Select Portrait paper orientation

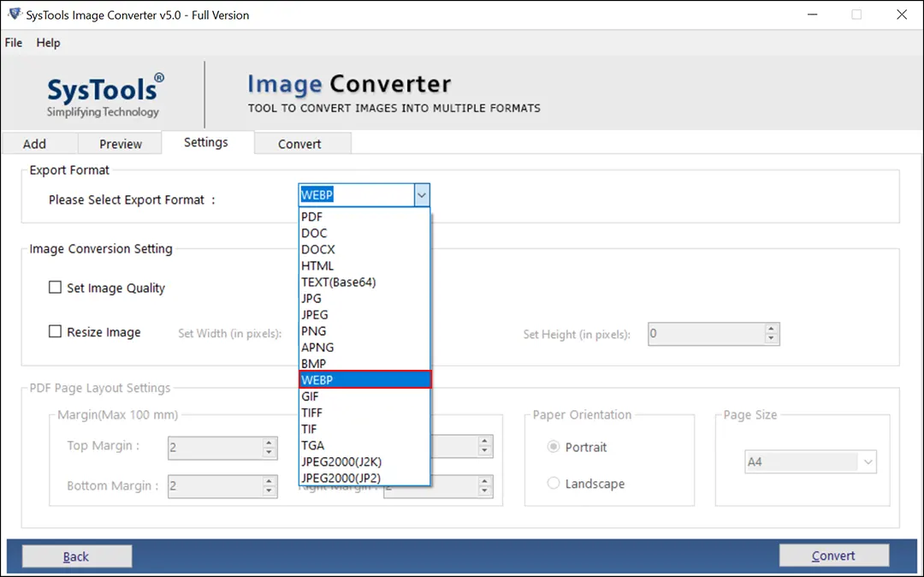(554, 446)
